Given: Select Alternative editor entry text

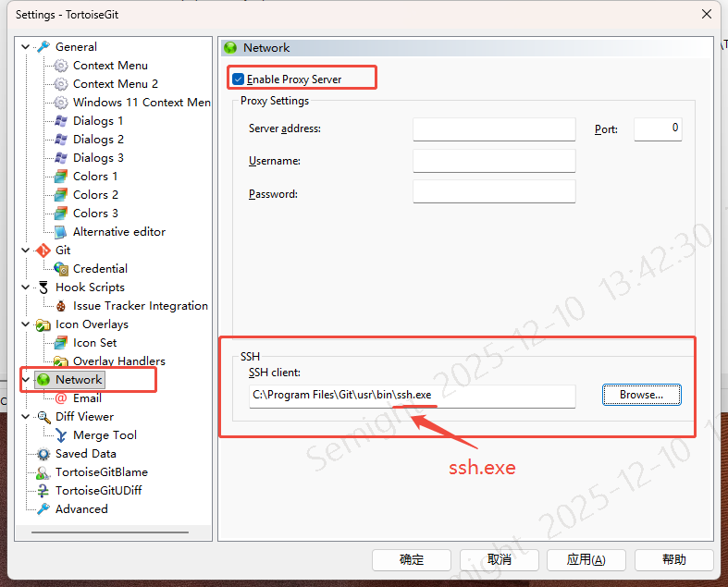Looking at the screenshot, I should [119, 232].
